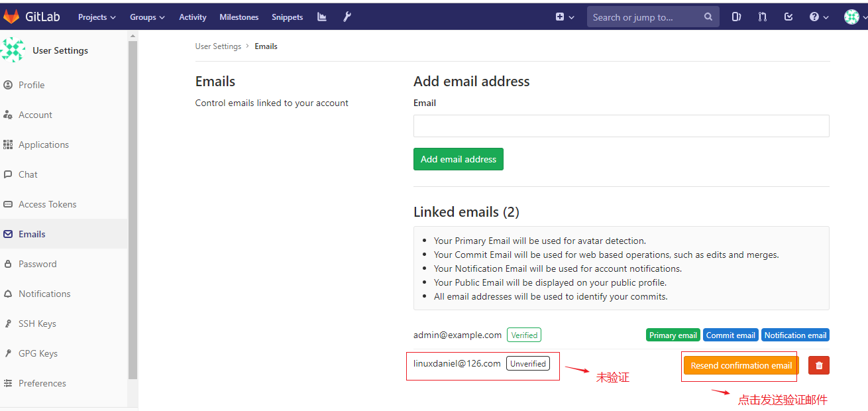Click the sidebar vertical scrollbar
The width and height of the screenshot is (868, 411).
pos(133,209)
